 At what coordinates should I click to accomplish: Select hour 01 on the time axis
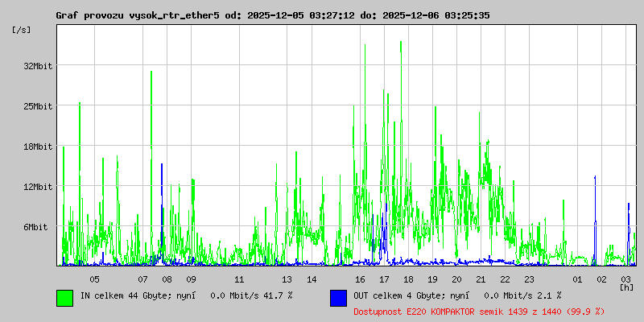tap(577, 279)
